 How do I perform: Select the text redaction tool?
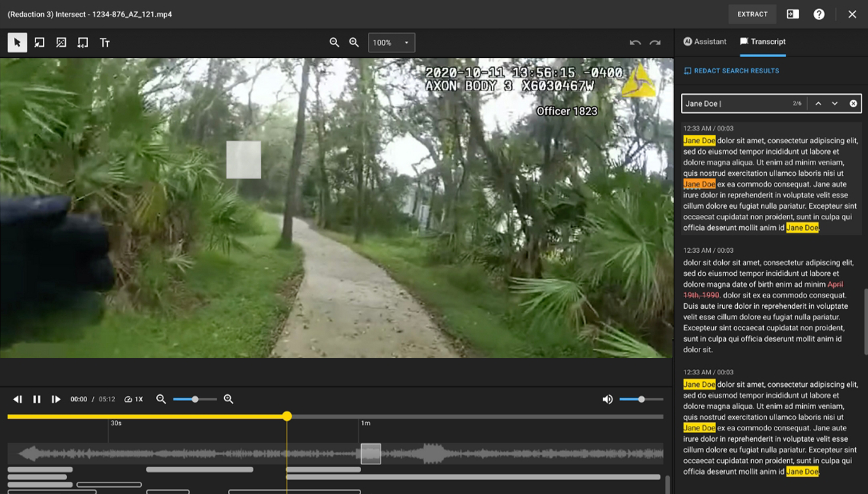coord(105,42)
